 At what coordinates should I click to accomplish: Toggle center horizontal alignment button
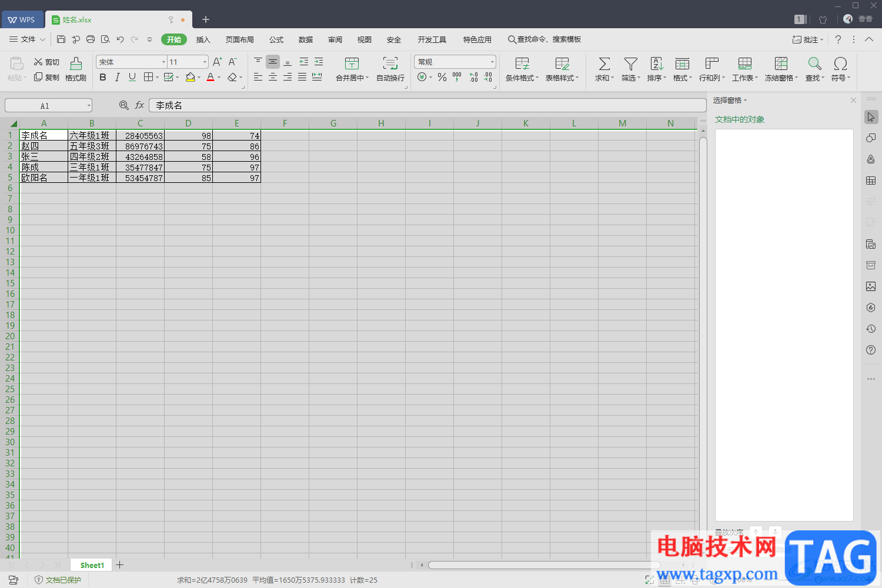273,77
